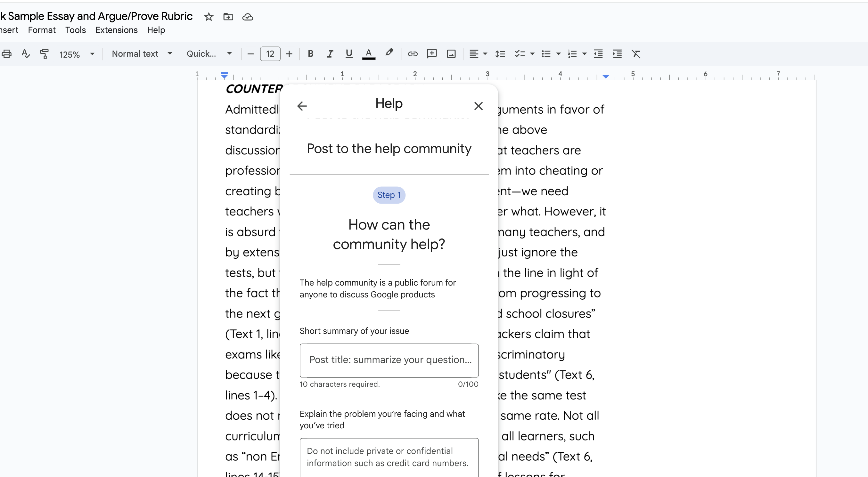Screen dimensions: 868x477
Task: Click the spell check icon
Action: [x=26, y=54]
